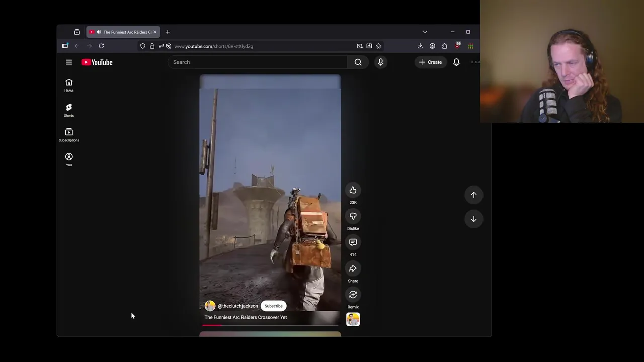This screenshot has width=644, height=362.
Task: Share this short
Action: tap(353, 268)
